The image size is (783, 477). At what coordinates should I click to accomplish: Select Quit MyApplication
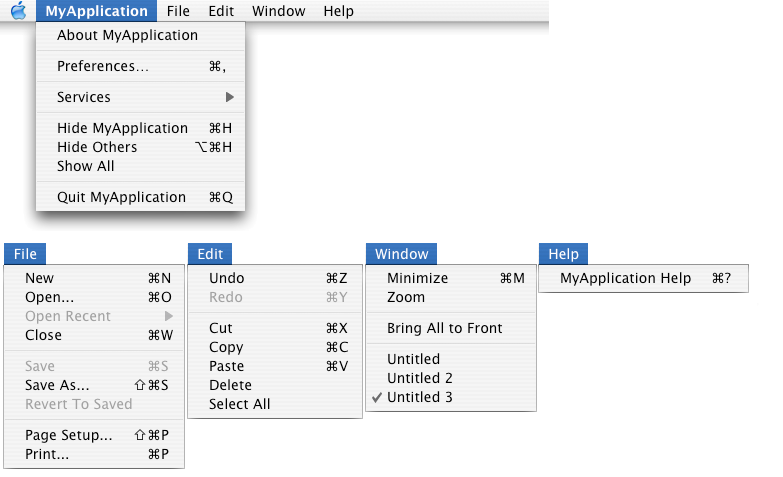(140, 197)
